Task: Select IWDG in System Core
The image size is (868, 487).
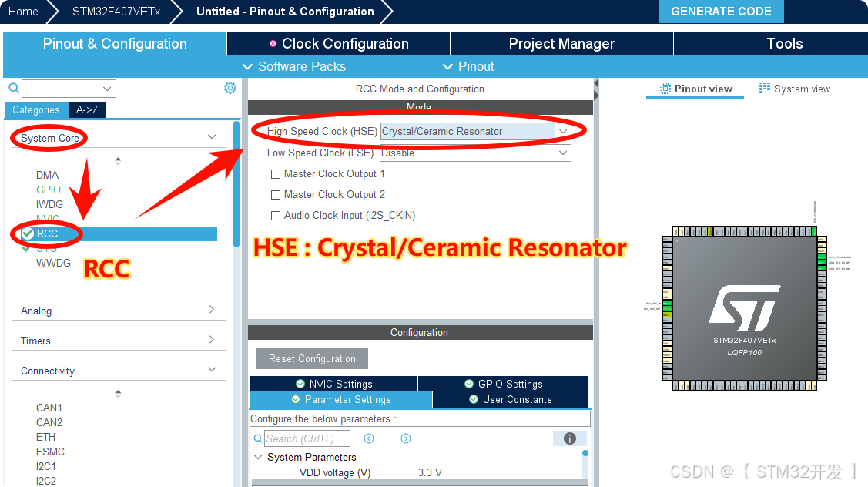Action: click(49, 204)
